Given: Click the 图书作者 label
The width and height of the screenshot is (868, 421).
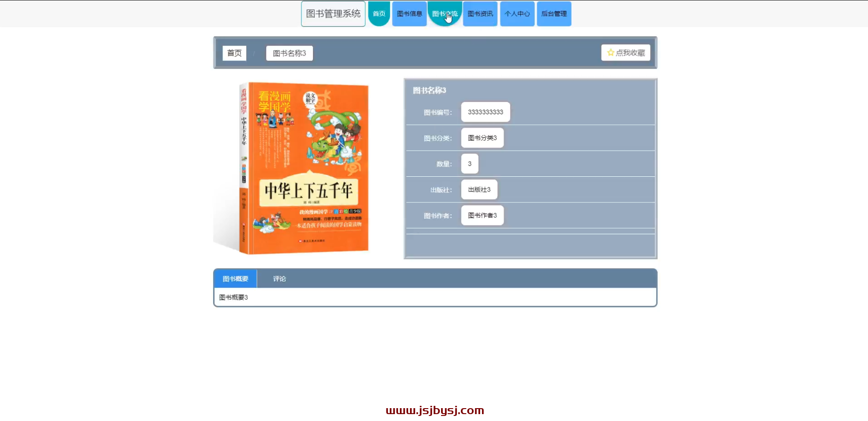Looking at the screenshot, I should [x=438, y=216].
